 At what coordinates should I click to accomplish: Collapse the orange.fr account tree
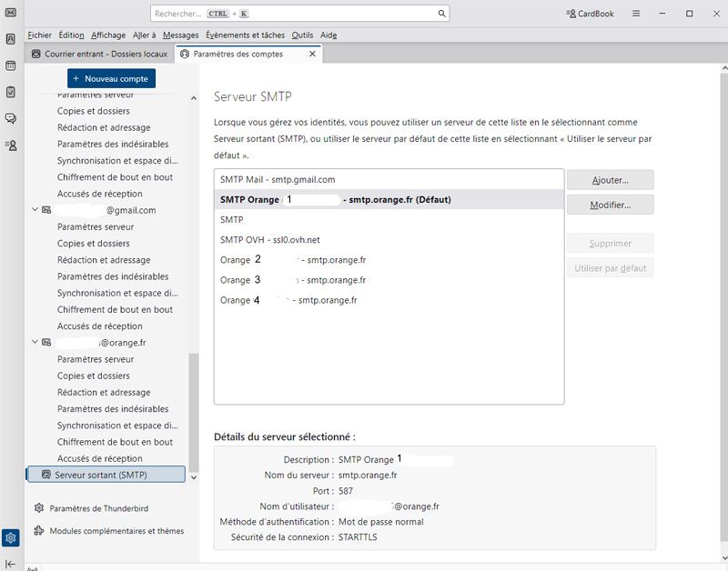tap(35, 342)
